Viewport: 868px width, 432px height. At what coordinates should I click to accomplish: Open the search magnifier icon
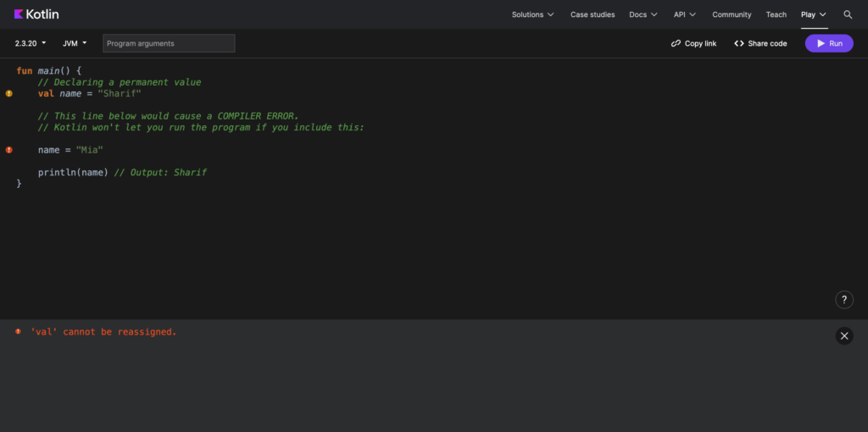click(x=848, y=14)
